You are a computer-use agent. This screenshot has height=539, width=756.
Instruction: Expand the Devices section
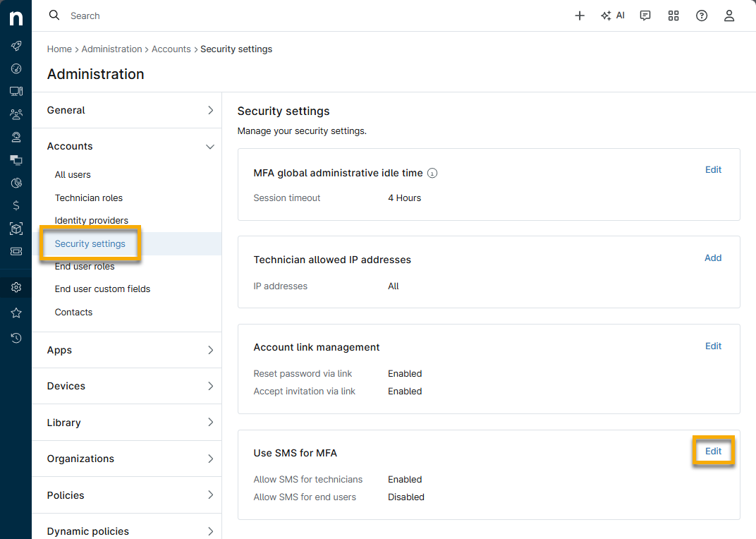click(127, 386)
